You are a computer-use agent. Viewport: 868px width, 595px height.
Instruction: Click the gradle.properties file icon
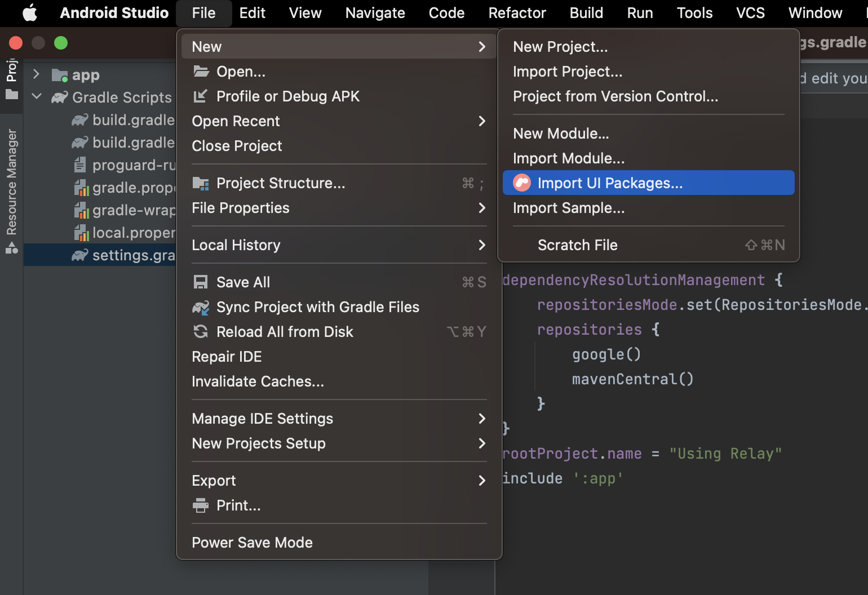(81, 188)
